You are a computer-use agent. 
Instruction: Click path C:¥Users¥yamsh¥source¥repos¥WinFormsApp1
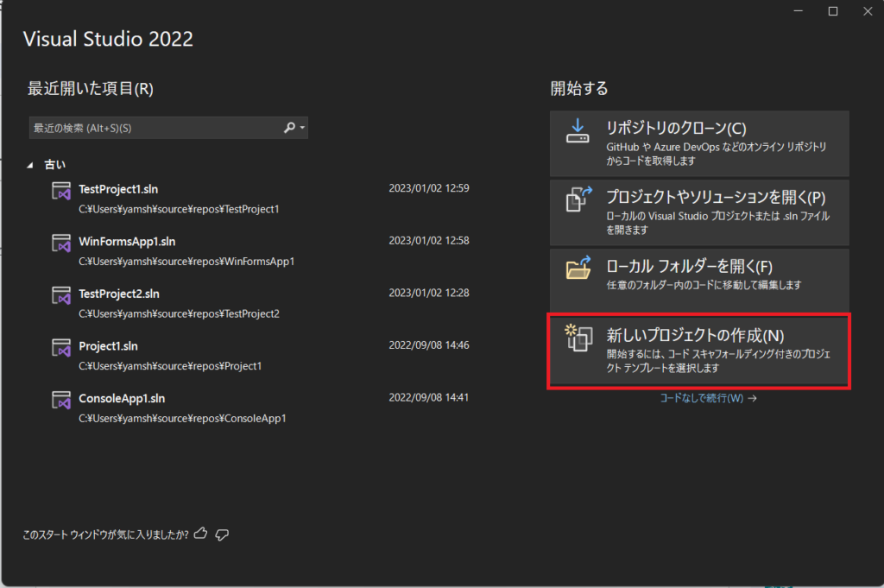pyautogui.click(x=186, y=262)
